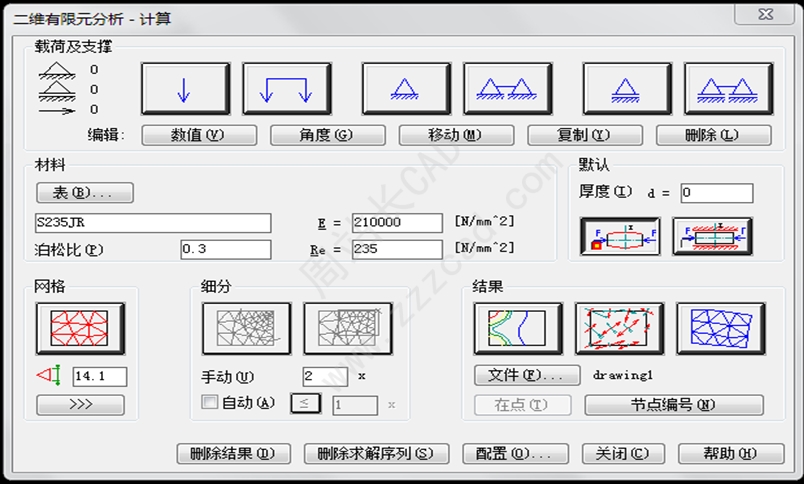Expand mesh options with >>> button
This screenshot has height=484, width=804.
point(80,405)
